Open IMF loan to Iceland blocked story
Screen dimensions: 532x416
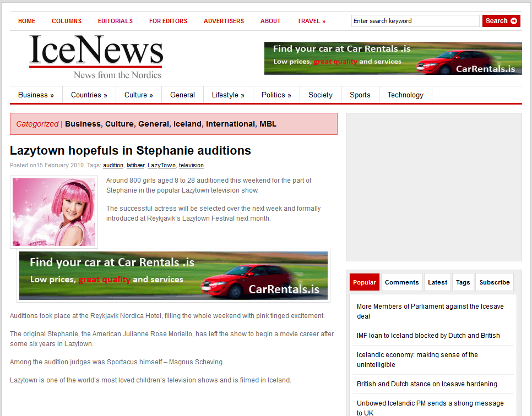click(428, 336)
